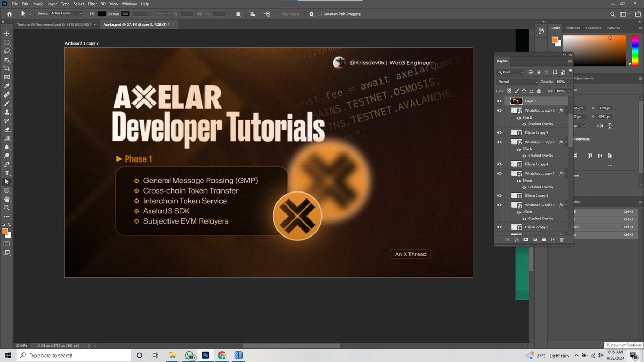Screen dimensions: 644x362
Task: Select the Clone Stamp tool
Action: pos(7,112)
